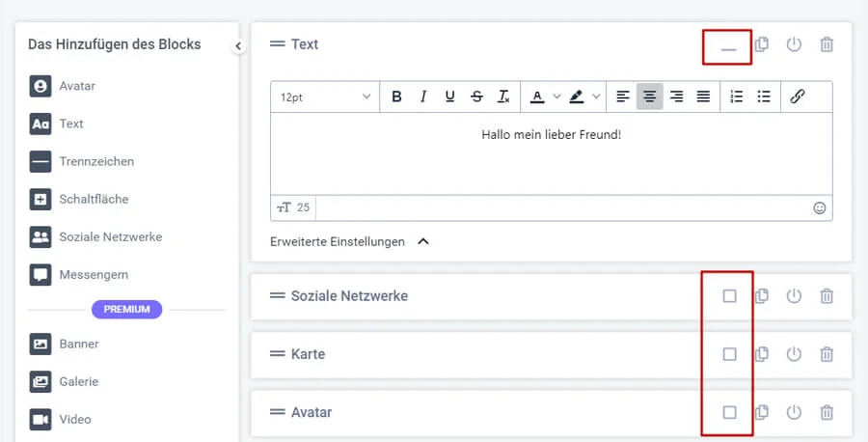The image size is (868, 442).
Task: Open the 12pt font size dropdown
Action: click(x=326, y=97)
